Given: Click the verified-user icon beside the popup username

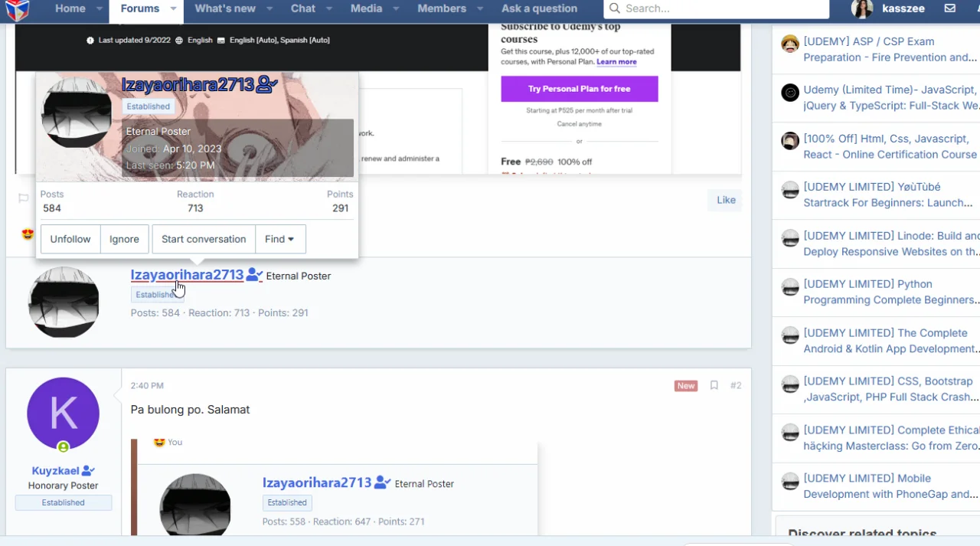Looking at the screenshot, I should pos(266,84).
